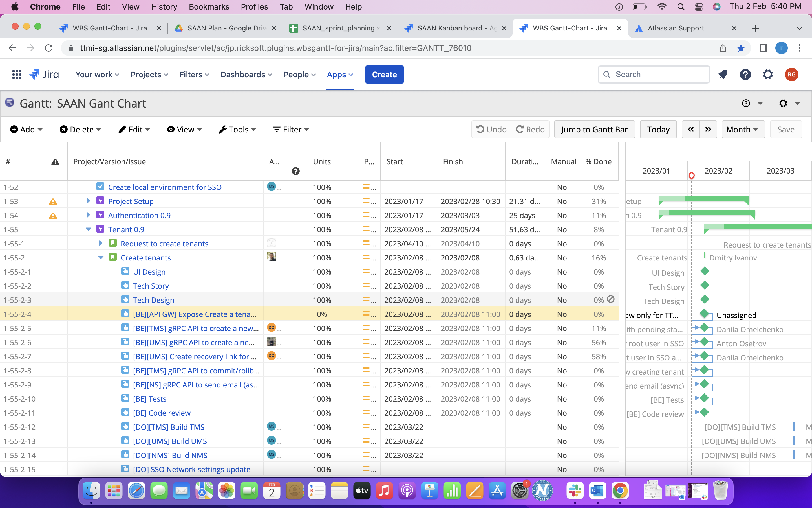Click the previous period double-arrow button
Viewport: 812px width, 508px height.
click(x=690, y=129)
